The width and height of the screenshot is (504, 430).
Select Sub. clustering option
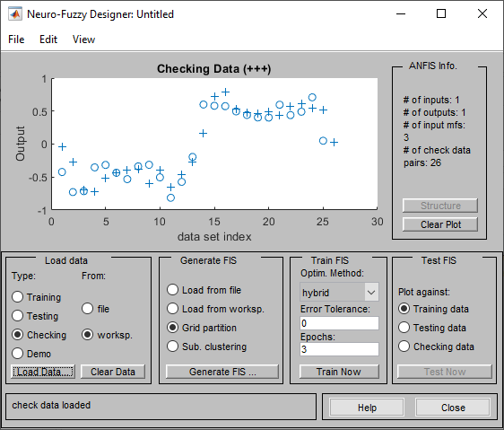172,347
